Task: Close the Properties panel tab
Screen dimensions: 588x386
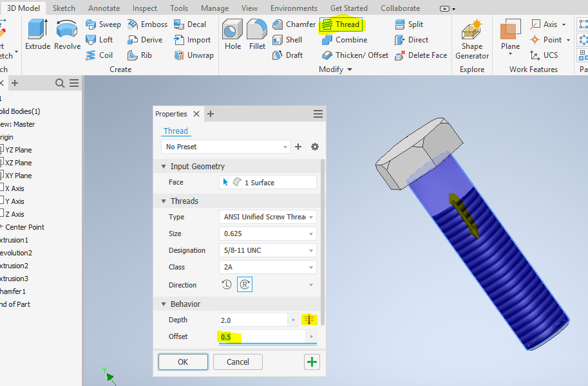Action: coord(196,114)
